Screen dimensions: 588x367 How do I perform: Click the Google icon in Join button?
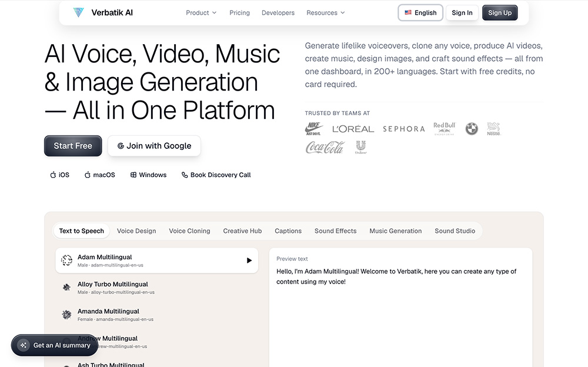click(x=121, y=146)
